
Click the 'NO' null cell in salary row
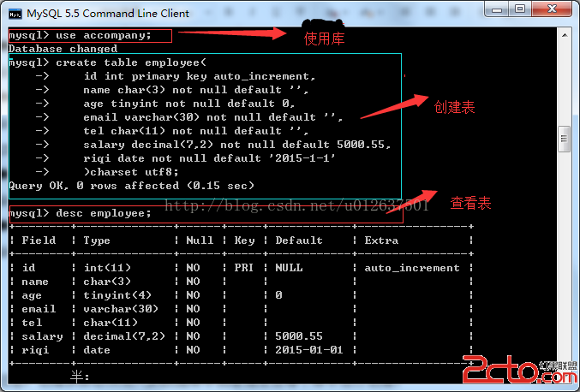click(x=193, y=336)
